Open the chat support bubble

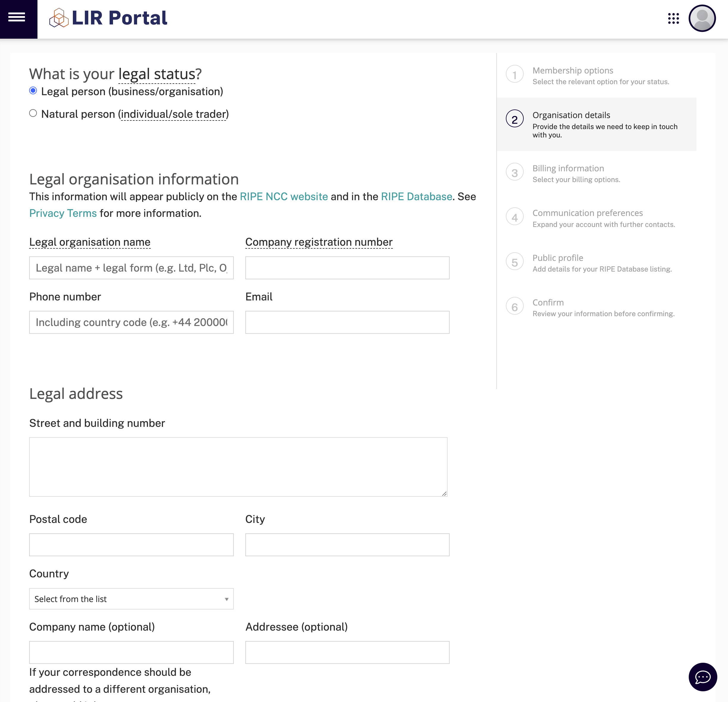702,677
